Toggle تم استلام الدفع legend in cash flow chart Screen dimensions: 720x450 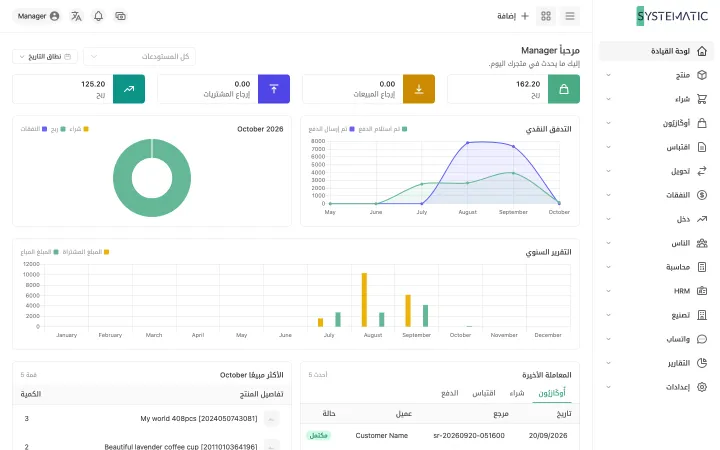[382, 129]
